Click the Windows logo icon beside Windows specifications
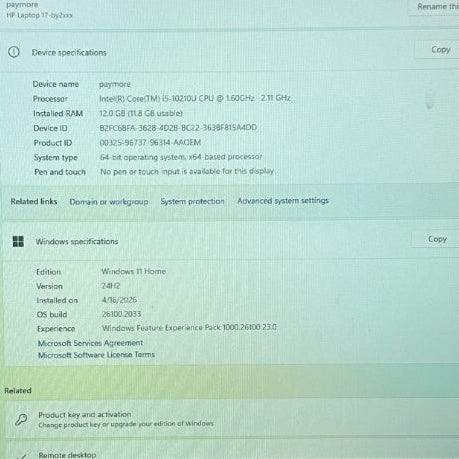Image resolution: width=459 pixels, height=459 pixels. pos(18,241)
